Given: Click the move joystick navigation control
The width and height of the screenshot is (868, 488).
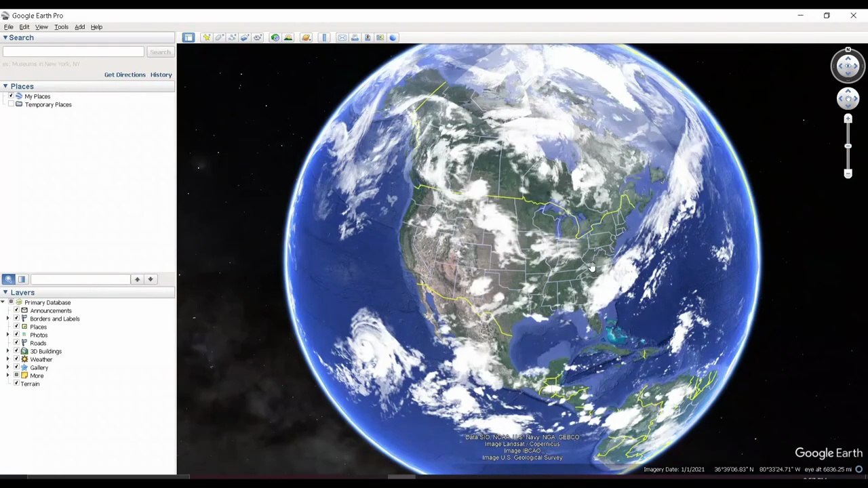Looking at the screenshot, I should tap(848, 99).
